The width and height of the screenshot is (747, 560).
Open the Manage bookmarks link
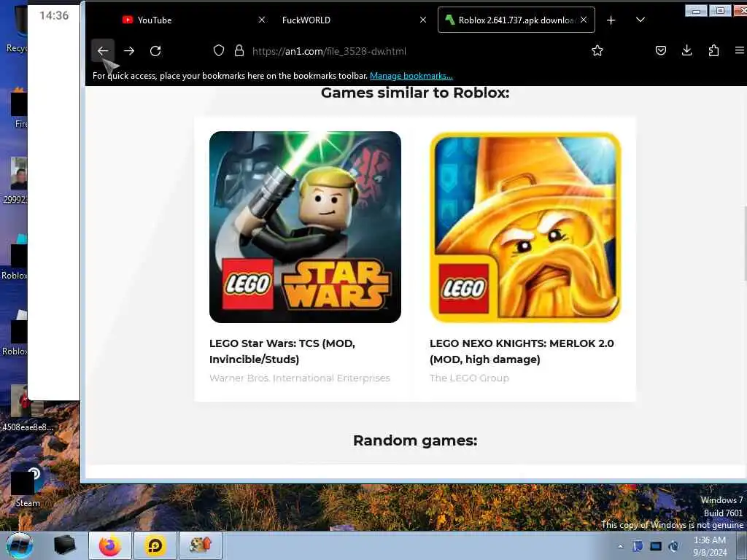[x=411, y=76]
